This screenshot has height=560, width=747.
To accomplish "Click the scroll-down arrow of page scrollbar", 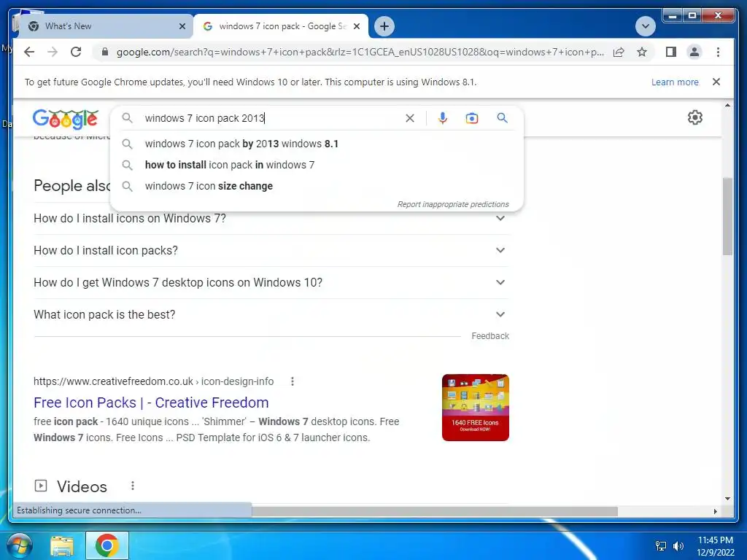I will [x=727, y=499].
